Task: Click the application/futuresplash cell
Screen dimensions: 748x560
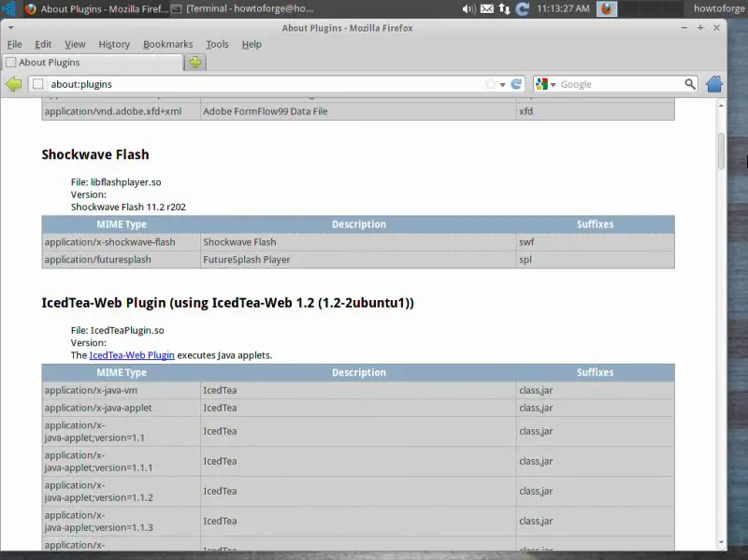Action: (122, 260)
